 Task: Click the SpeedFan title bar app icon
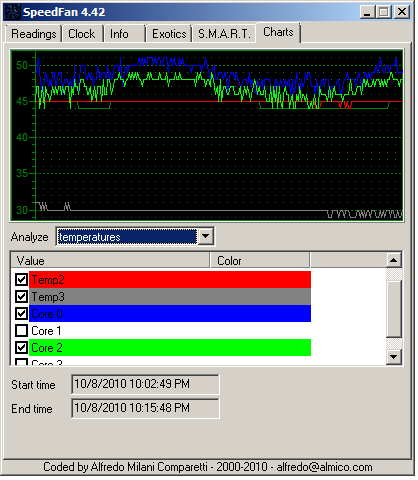pos(12,12)
